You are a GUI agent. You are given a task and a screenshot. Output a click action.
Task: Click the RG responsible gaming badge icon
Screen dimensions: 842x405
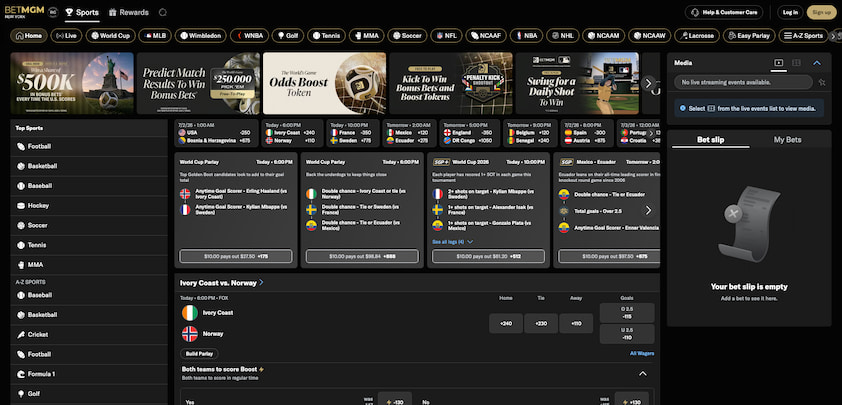[53, 12]
